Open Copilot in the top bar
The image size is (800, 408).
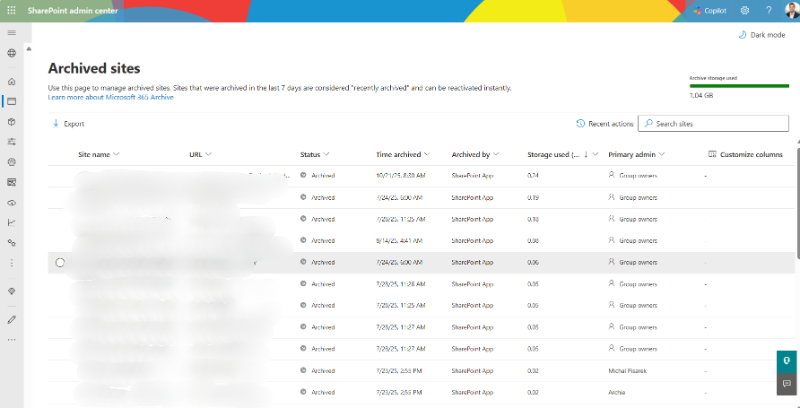[x=710, y=11]
